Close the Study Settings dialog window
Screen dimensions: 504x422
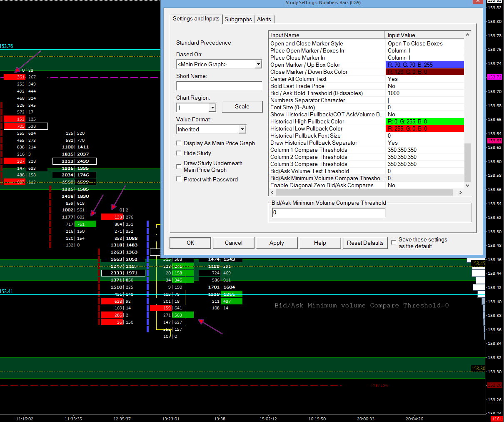point(478,2)
